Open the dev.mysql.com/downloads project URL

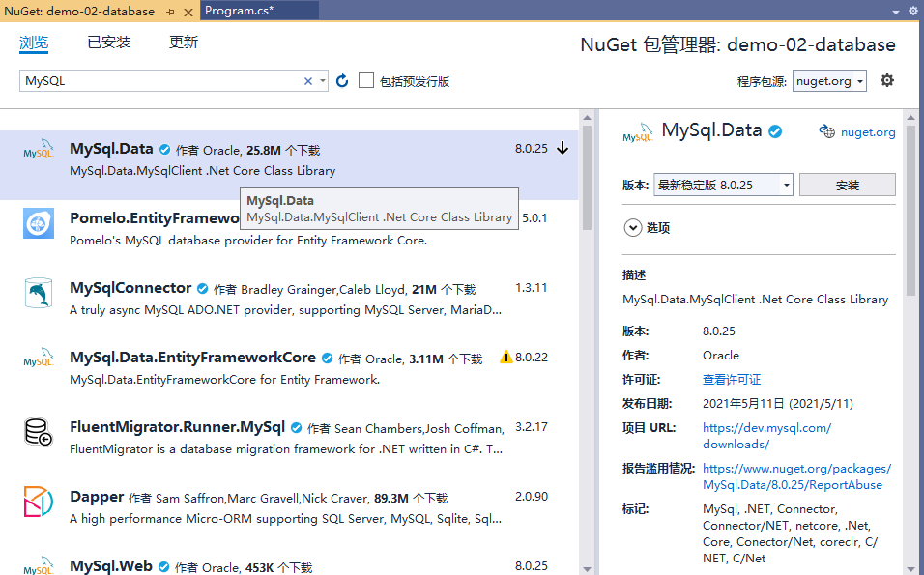pos(766,436)
